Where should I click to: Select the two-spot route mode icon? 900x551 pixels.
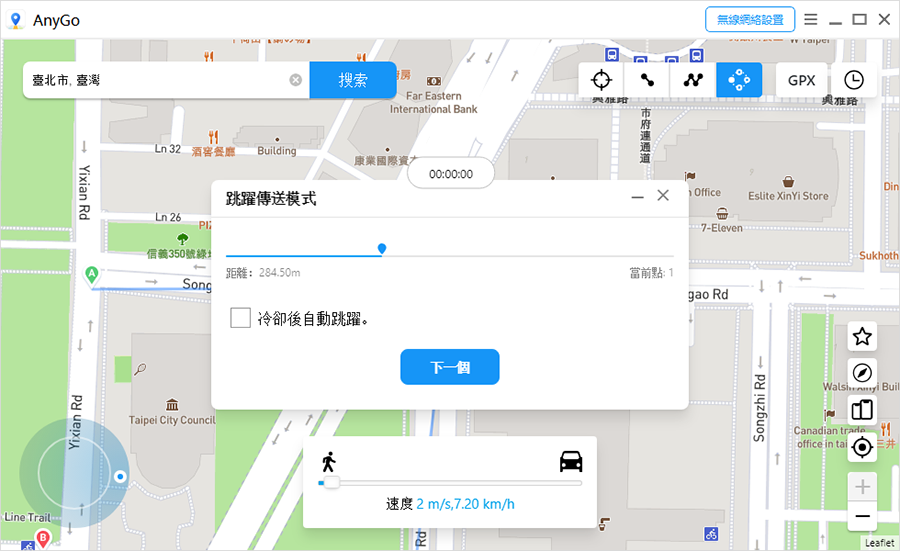pos(647,80)
